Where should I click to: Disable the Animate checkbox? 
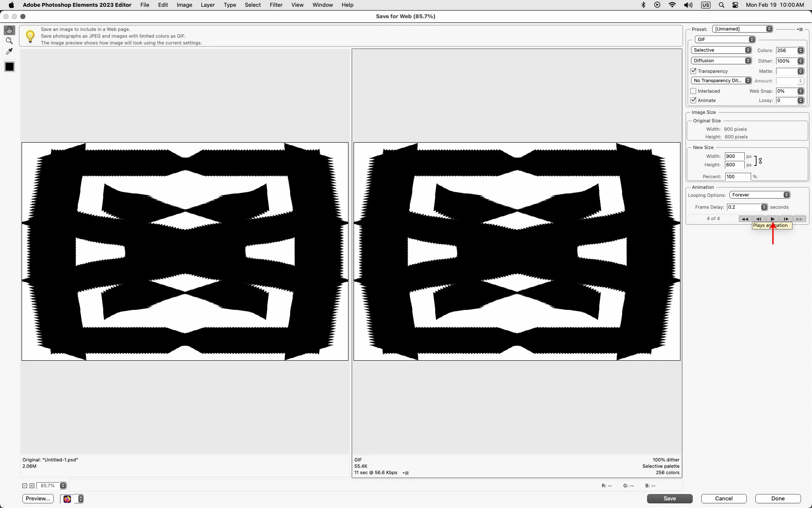point(693,100)
